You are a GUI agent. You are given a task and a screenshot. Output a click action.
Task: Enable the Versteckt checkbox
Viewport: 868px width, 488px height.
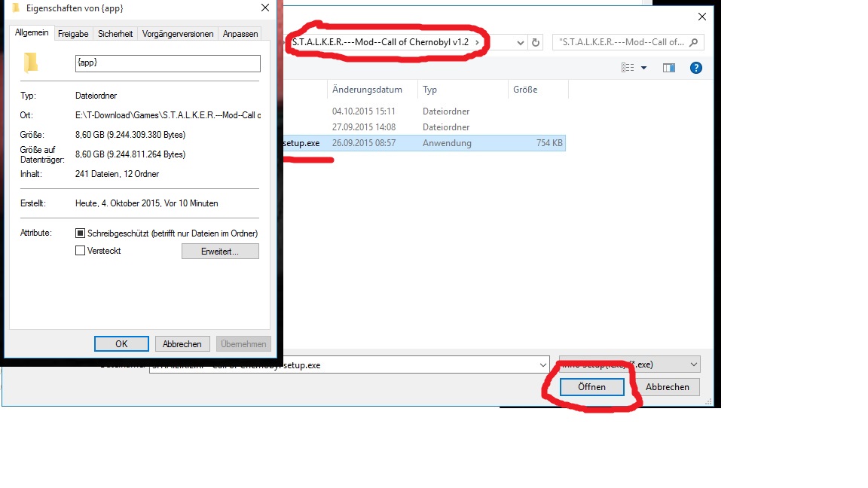coord(81,251)
